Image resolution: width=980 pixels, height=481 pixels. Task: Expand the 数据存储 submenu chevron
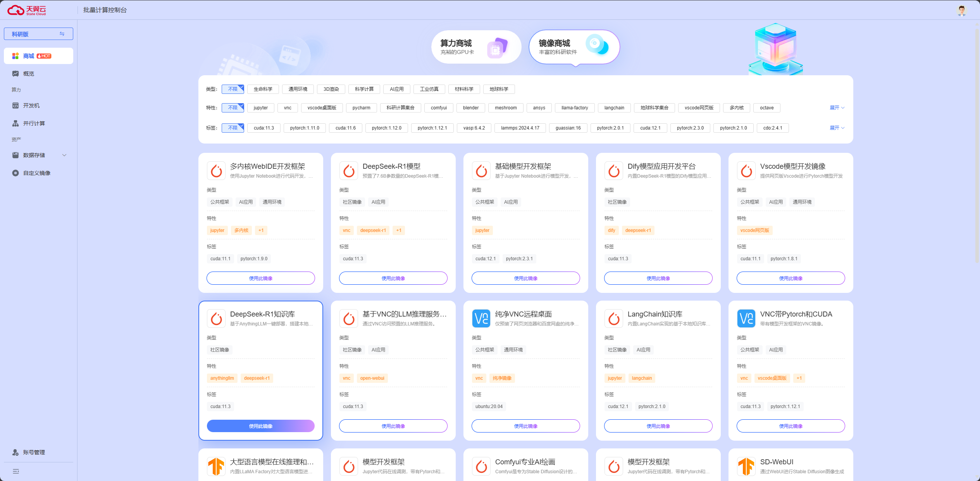pos(64,155)
